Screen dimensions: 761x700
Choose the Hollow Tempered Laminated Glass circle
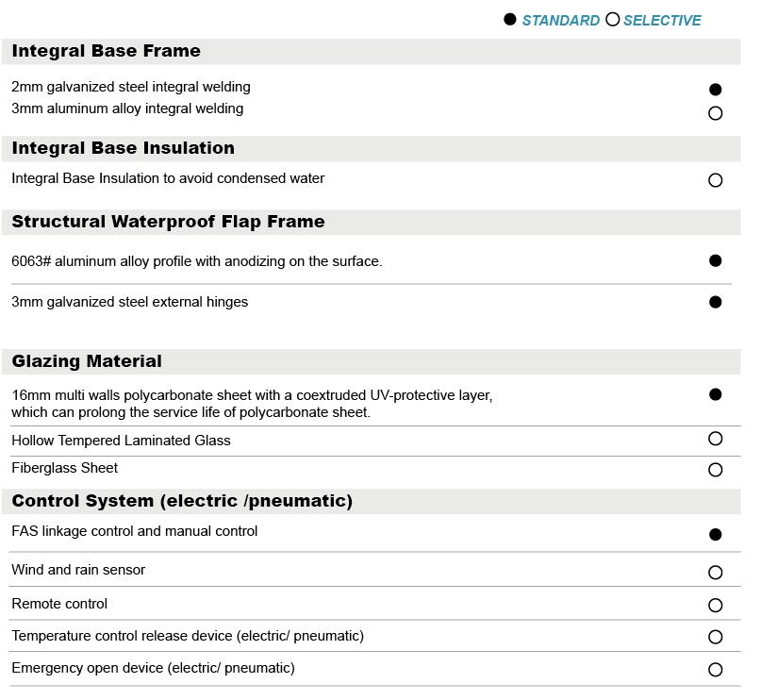tap(715, 439)
